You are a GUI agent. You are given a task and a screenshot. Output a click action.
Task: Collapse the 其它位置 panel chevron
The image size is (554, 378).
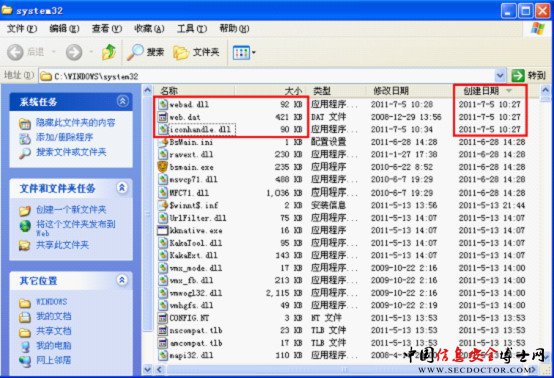122,280
